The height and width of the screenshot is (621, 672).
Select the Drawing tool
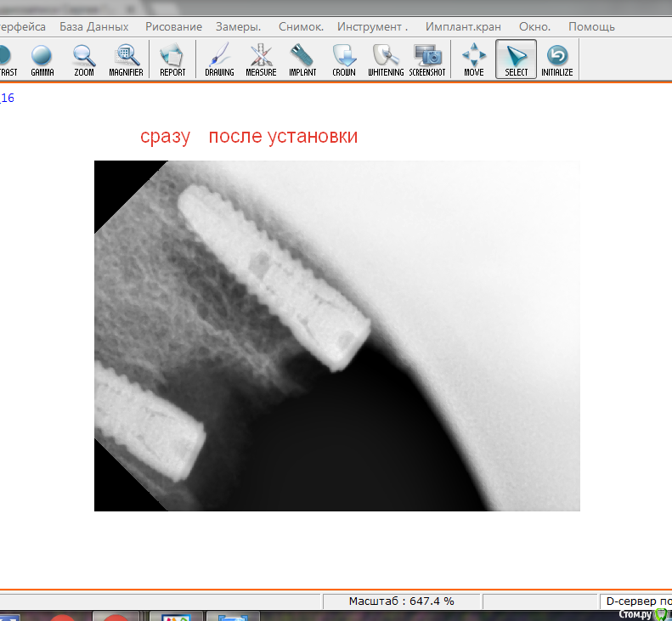pyautogui.click(x=219, y=59)
